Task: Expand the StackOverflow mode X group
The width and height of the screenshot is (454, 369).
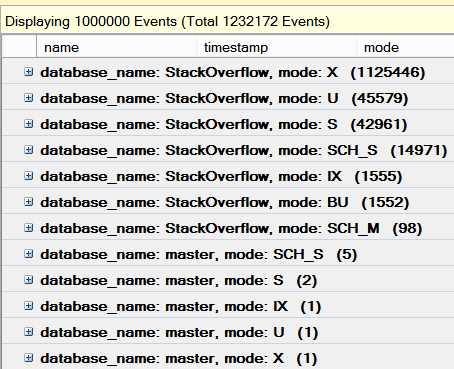Action: 29,72
